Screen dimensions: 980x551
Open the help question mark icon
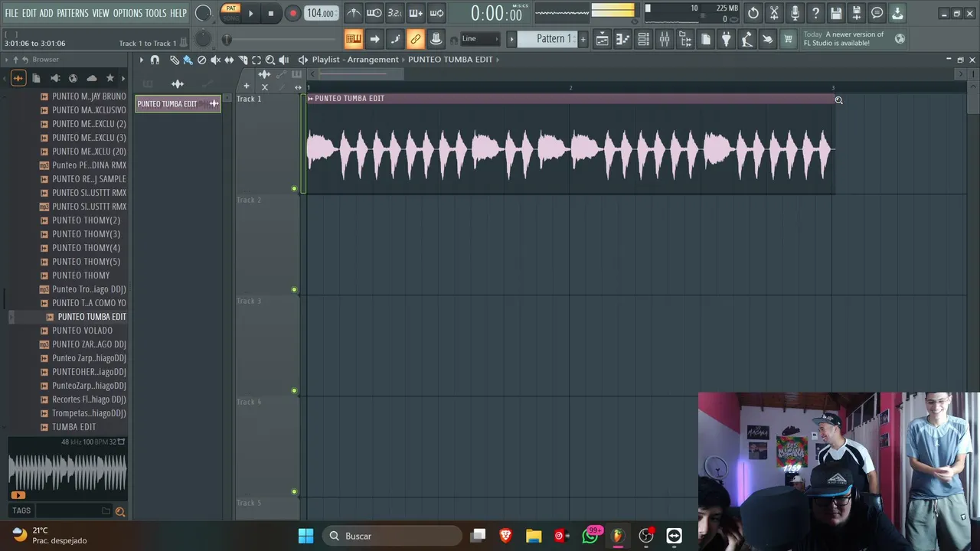(815, 13)
